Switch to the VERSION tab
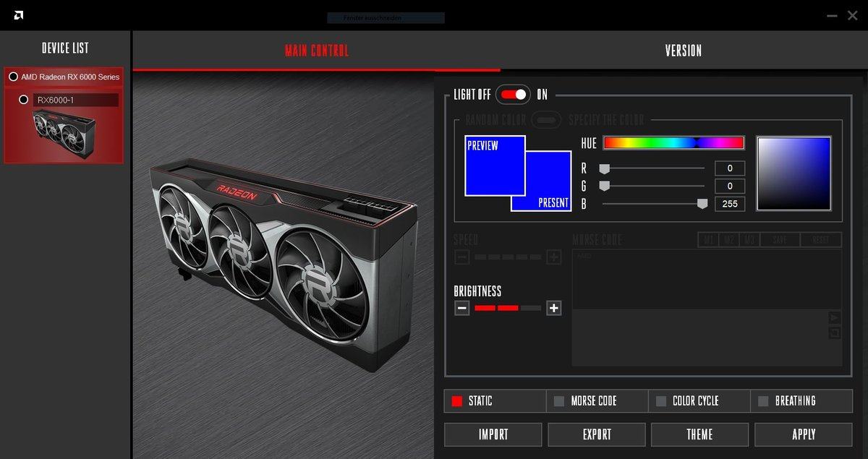The image size is (868, 459). 684,51
